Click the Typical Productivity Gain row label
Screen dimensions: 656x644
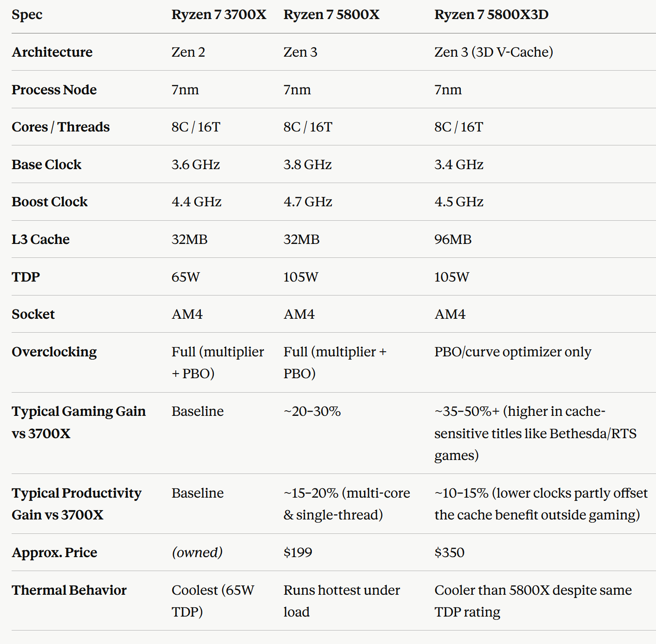[76, 504]
